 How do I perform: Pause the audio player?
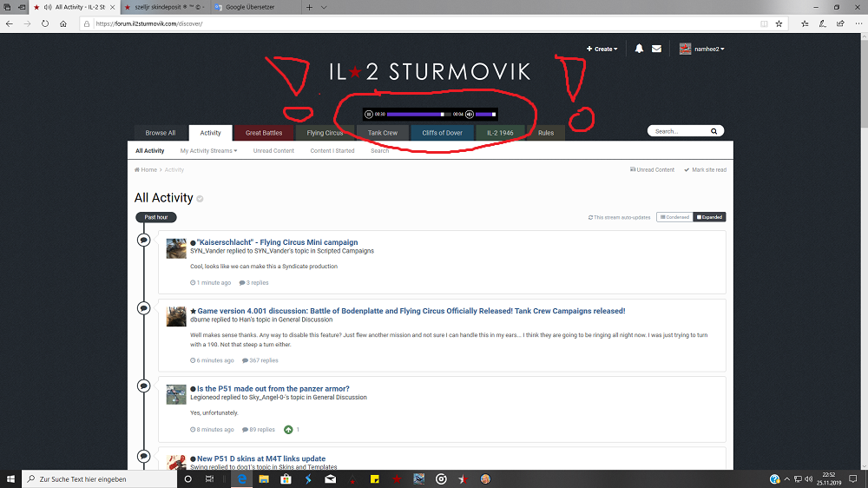pos(369,114)
